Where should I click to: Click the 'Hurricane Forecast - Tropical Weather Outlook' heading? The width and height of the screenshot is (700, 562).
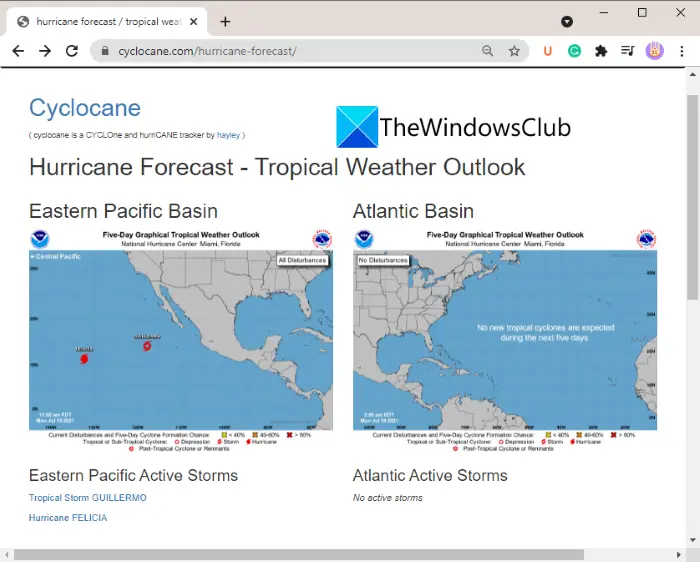pyautogui.click(x=277, y=167)
